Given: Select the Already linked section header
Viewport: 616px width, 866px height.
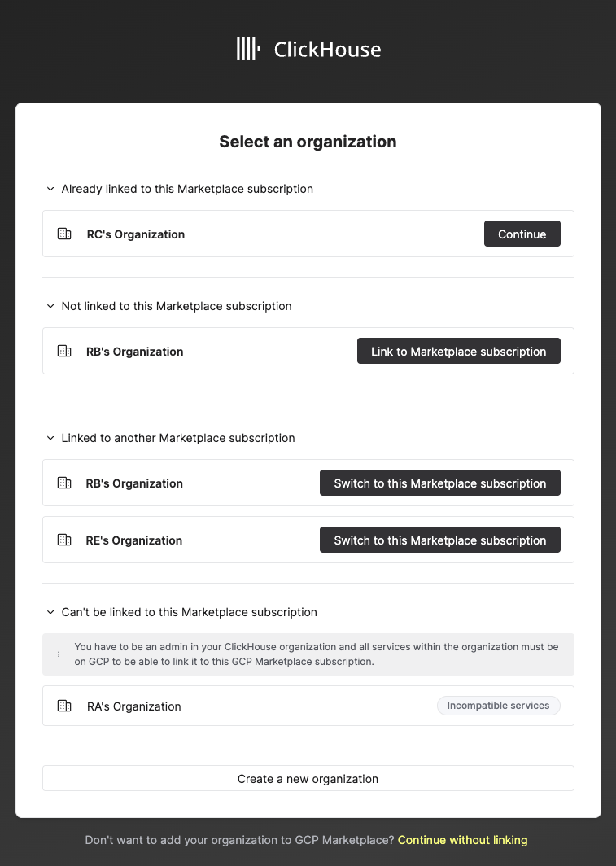Looking at the screenshot, I should (187, 188).
